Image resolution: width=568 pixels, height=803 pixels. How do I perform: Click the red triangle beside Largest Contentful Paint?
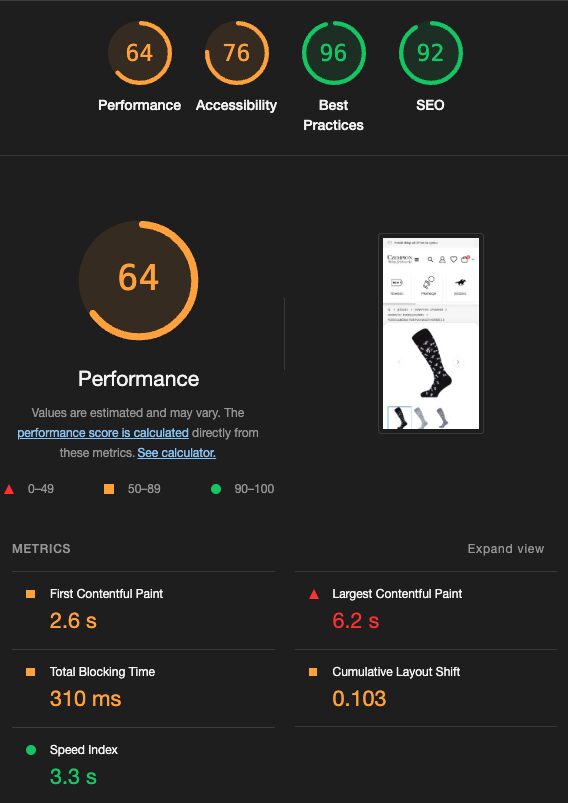coord(313,594)
